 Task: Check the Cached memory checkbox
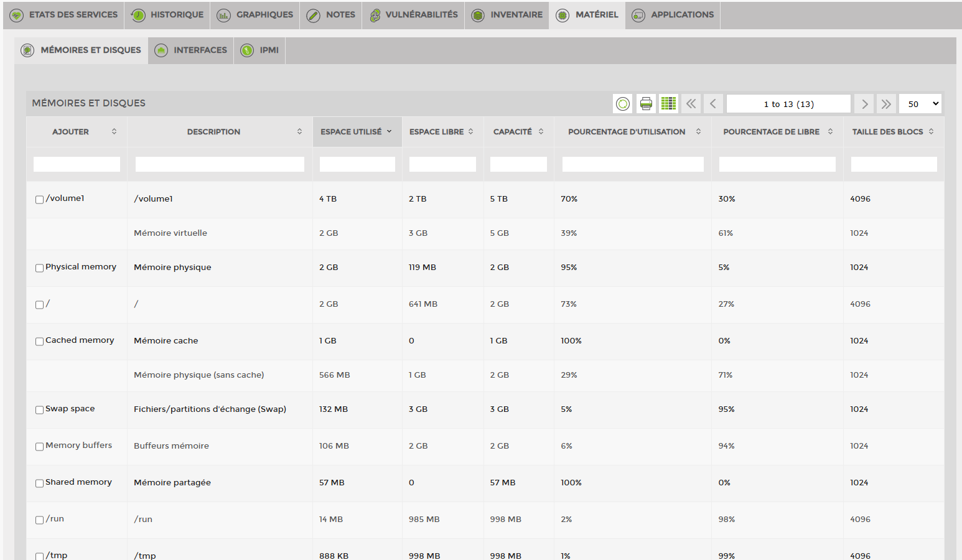pyautogui.click(x=39, y=342)
